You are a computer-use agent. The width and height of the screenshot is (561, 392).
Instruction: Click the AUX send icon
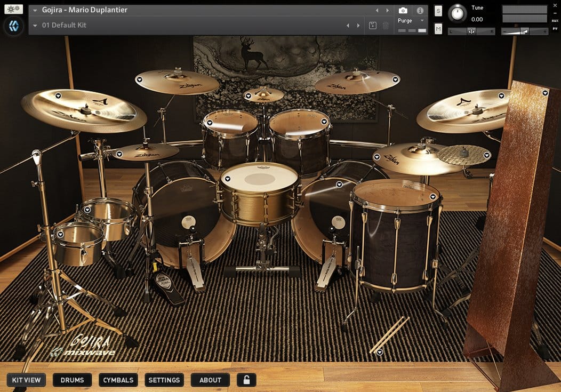(556, 21)
